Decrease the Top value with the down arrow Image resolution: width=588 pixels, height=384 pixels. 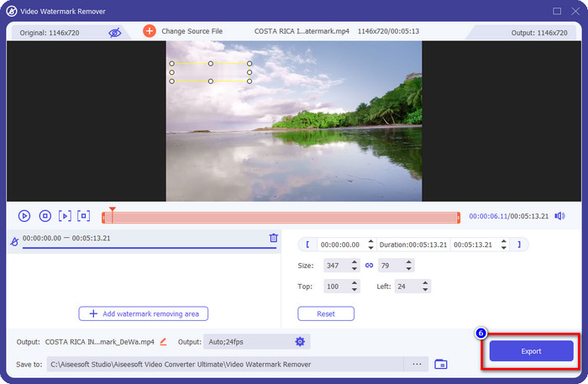pyautogui.click(x=354, y=290)
